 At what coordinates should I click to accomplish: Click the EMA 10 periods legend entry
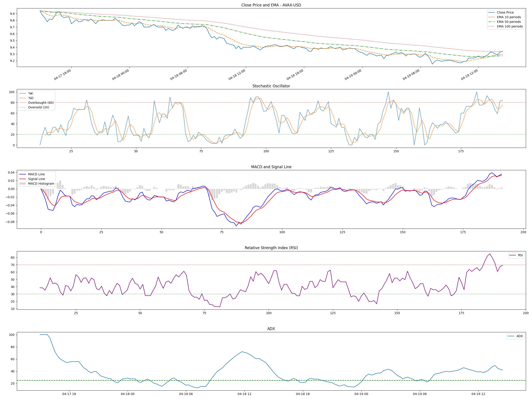pos(509,17)
